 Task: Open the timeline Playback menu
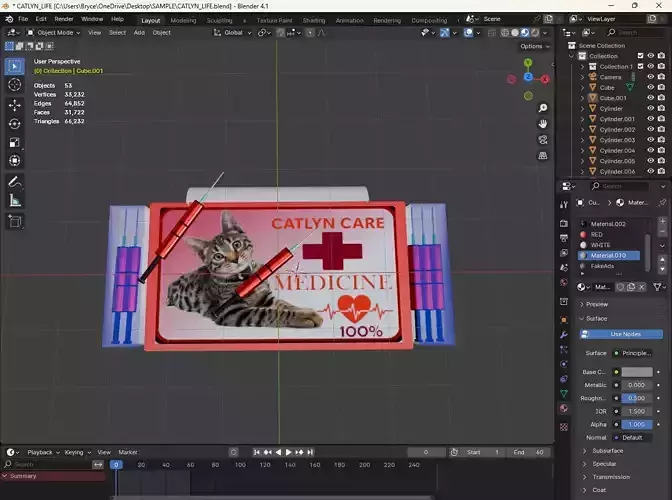click(43, 452)
